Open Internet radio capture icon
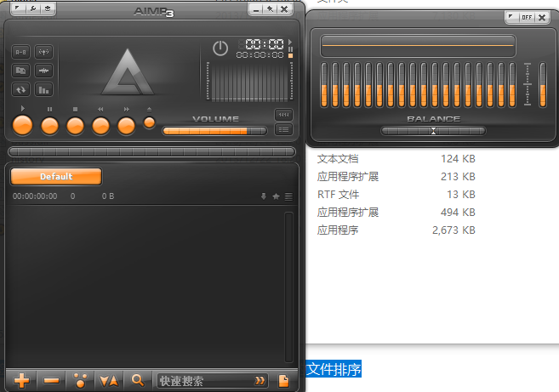559x392 pixels. tap(43, 52)
